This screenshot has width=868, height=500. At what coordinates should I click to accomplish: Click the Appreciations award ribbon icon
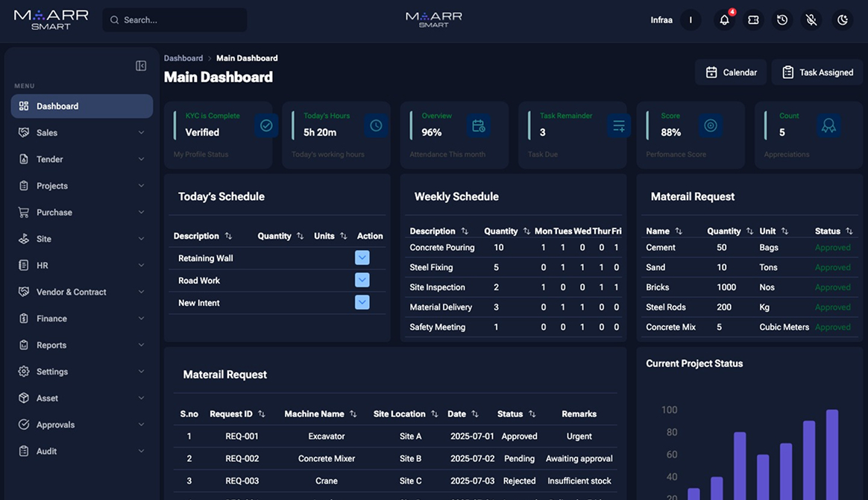[x=828, y=125]
